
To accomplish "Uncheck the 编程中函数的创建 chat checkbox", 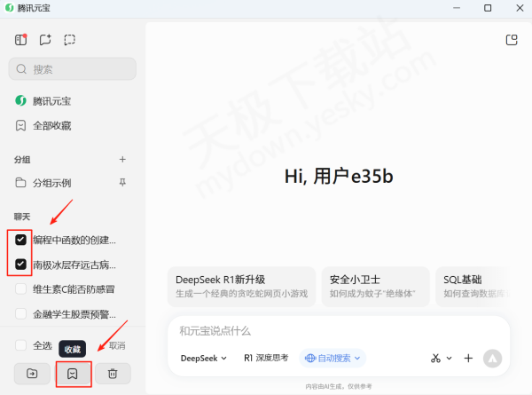I will 20,240.
